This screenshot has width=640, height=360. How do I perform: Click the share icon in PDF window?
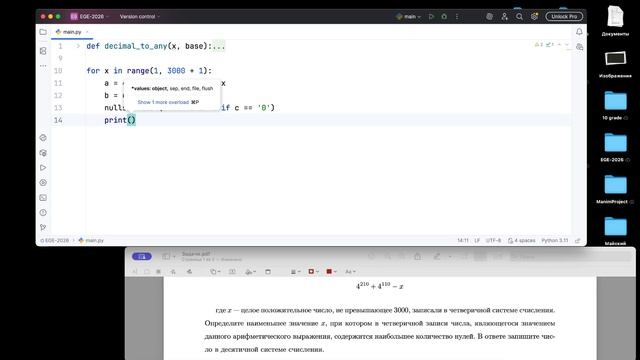[417, 256]
